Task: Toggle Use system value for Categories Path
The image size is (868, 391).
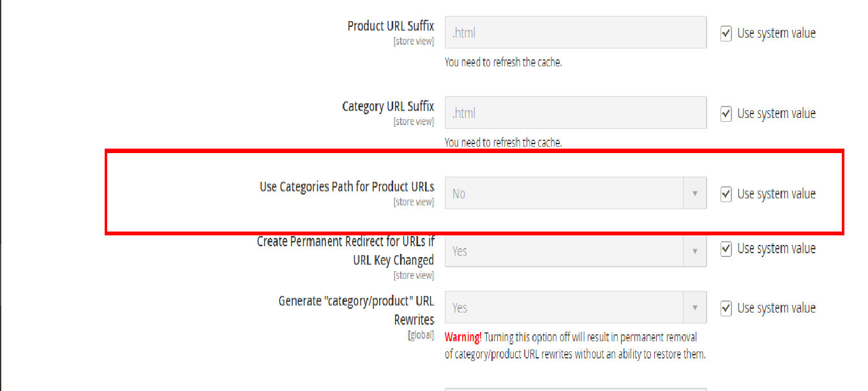Action: coord(726,194)
